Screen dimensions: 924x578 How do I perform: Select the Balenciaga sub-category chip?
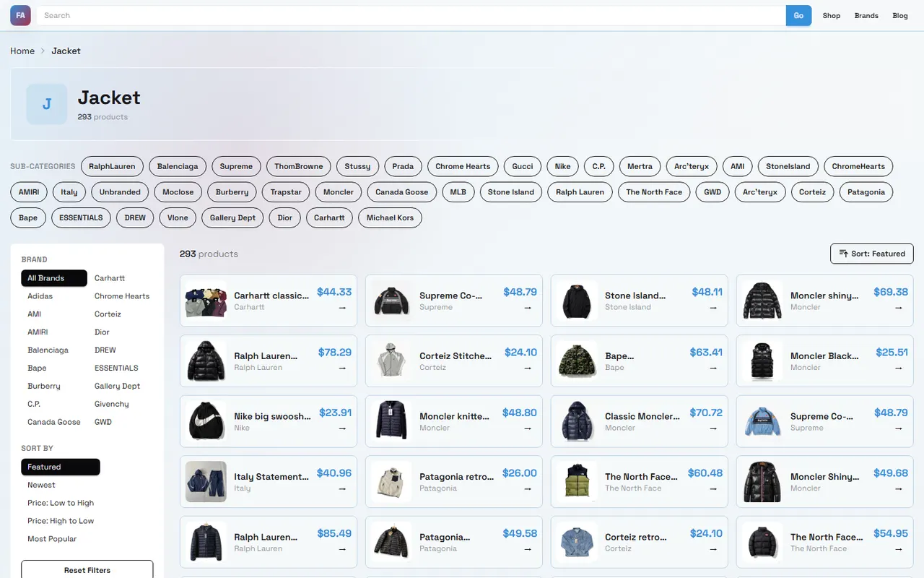178,166
